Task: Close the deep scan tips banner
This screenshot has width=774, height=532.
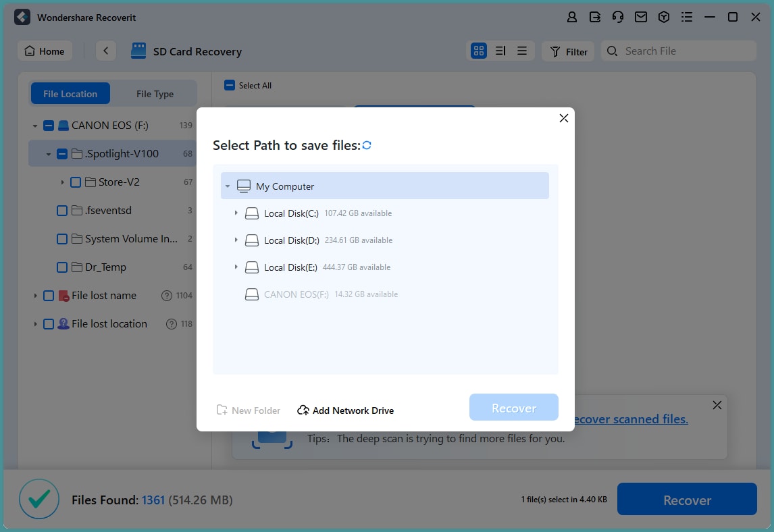Action: click(717, 405)
